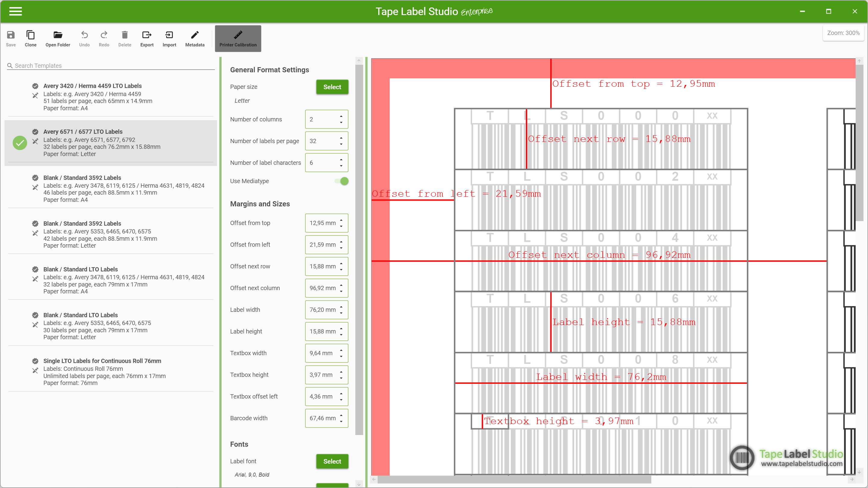868x488 pixels.
Task: Click the Textbox width input field
Action: [x=326, y=353]
